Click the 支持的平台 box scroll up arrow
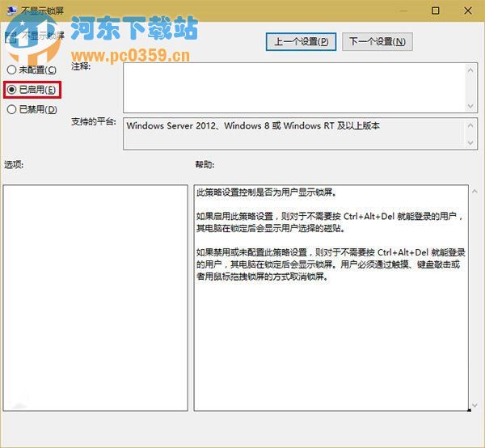485x448 pixels. point(470,125)
